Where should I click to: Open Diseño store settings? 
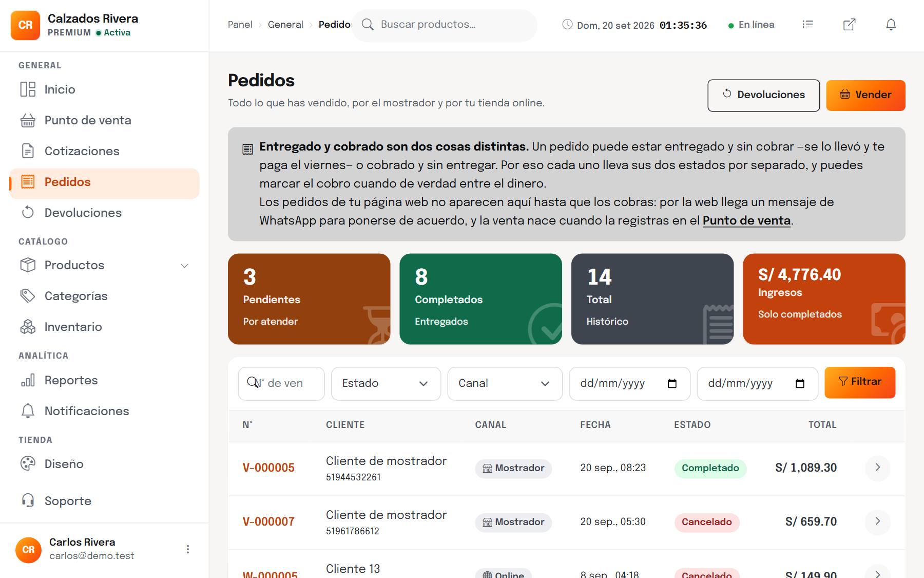[x=104, y=464]
